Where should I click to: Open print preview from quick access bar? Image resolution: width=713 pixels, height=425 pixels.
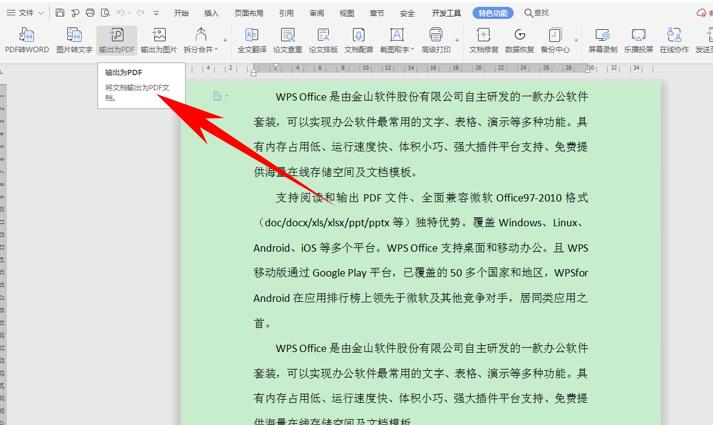coord(105,13)
